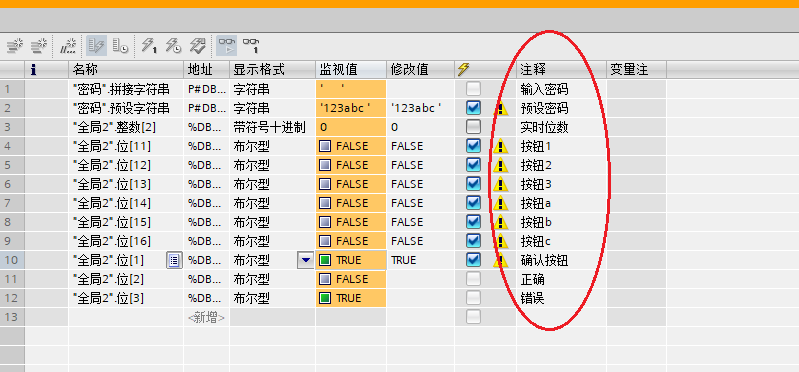Click Monitor once now glasses icon
The width and height of the screenshot is (799, 372).
pos(251,46)
